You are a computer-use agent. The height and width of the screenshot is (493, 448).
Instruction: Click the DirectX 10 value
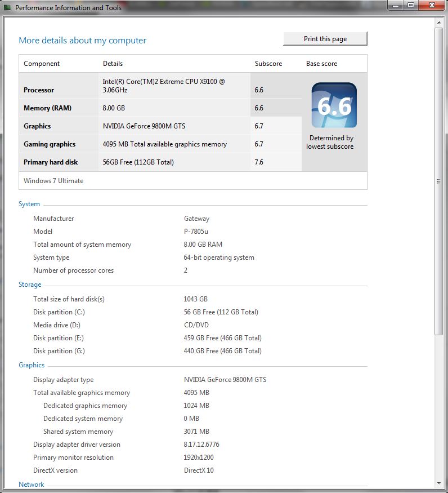pos(199,470)
